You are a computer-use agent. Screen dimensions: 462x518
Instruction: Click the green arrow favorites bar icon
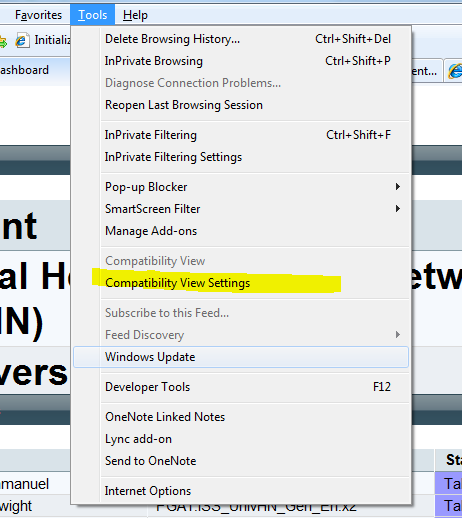tap(3, 42)
